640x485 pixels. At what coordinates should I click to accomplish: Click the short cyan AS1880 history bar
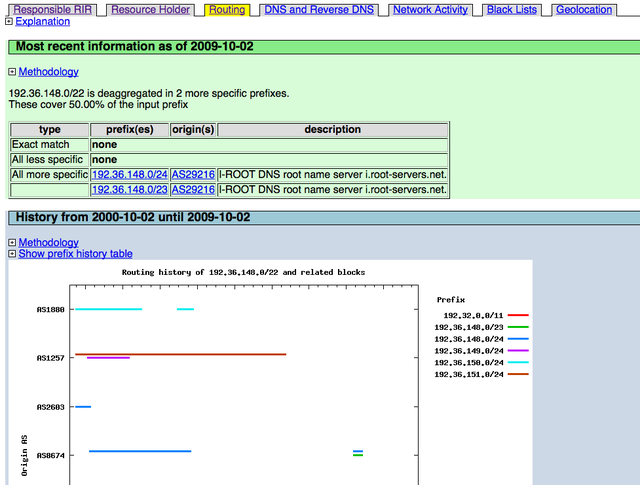click(x=185, y=309)
